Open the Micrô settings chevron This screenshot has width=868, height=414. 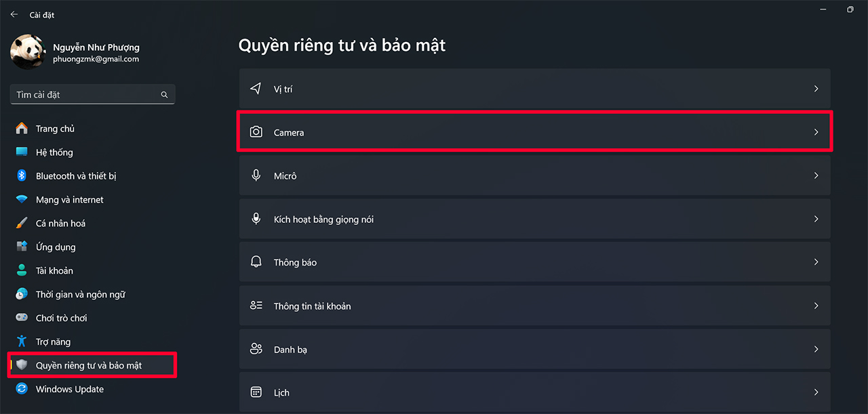pos(816,175)
